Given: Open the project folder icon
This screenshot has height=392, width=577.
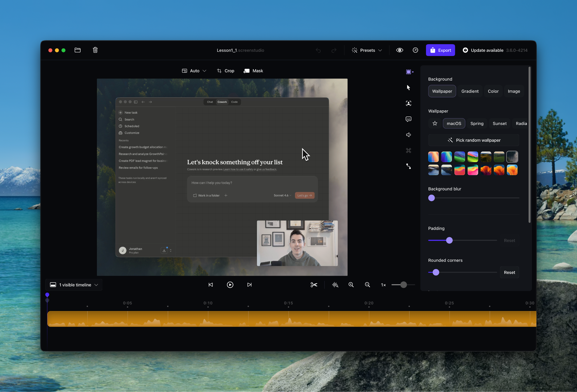Looking at the screenshot, I should click(x=77, y=50).
